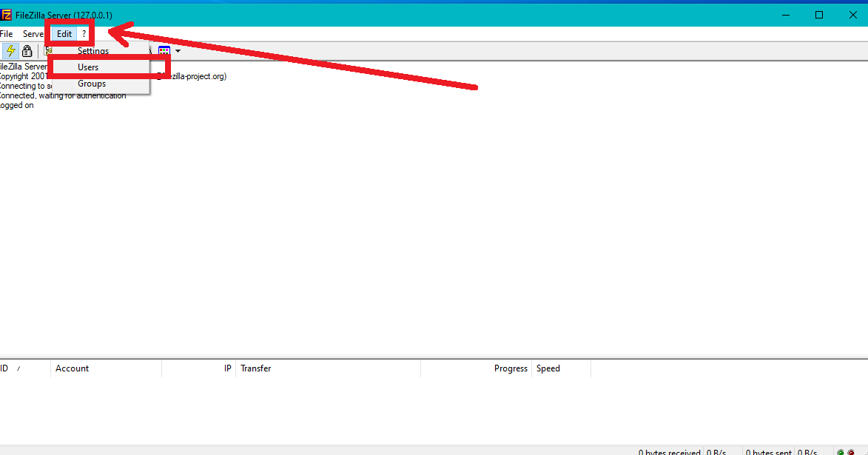The image size is (868, 455).
Task: Sort by the Speed column header
Action: point(548,368)
